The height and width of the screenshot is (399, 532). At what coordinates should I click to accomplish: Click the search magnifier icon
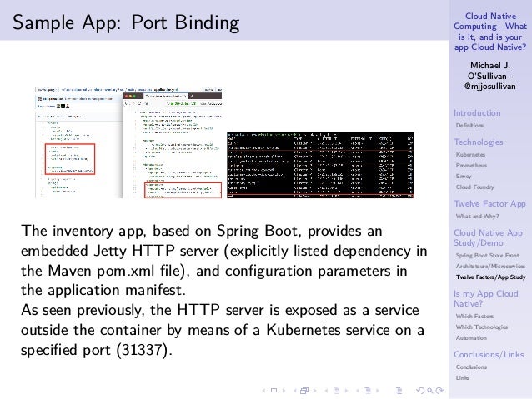pos(430,391)
